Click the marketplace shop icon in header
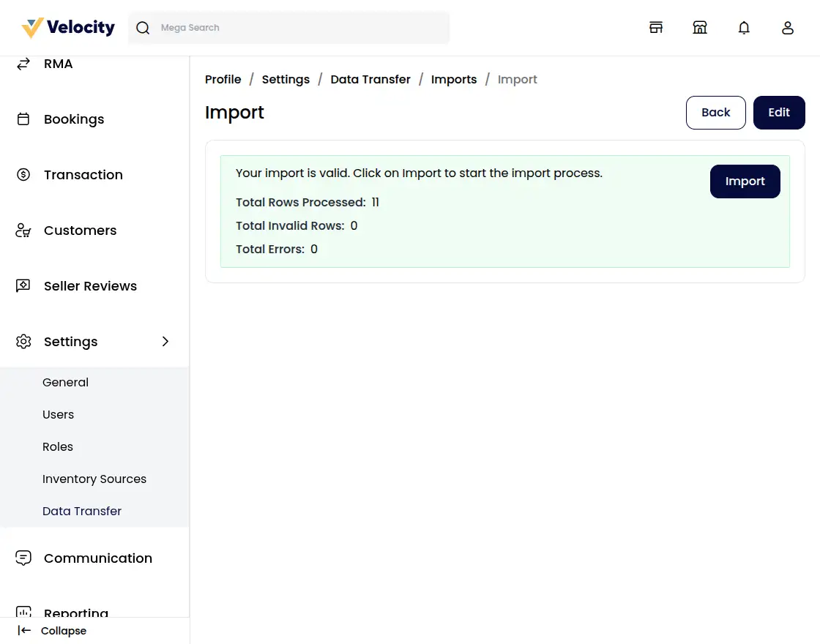This screenshot has height=644, width=820. coord(700,28)
